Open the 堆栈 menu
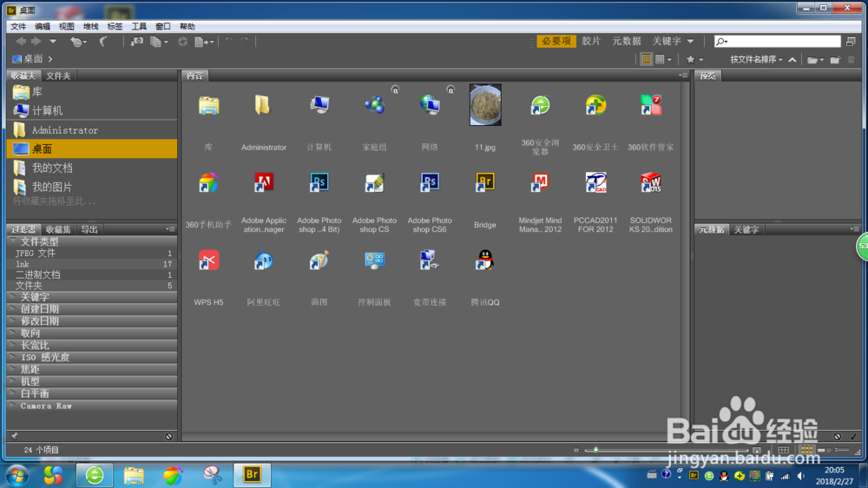This screenshot has height=488, width=868. click(91, 26)
